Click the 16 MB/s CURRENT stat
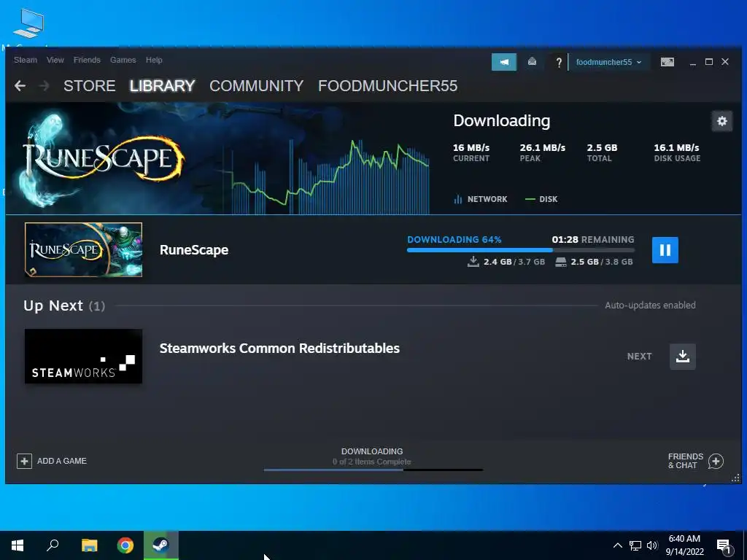The height and width of the screenshot is (560, 747). [471, 152]
